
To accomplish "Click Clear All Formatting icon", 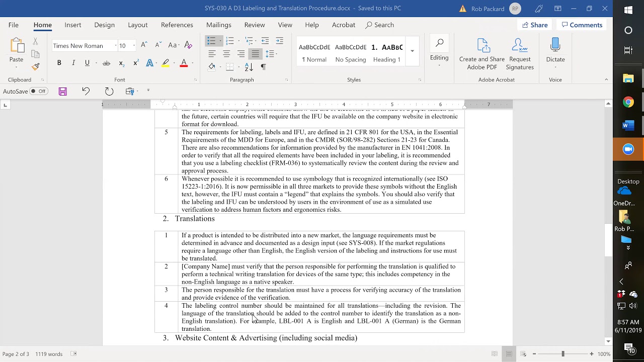I will [189, 45].
